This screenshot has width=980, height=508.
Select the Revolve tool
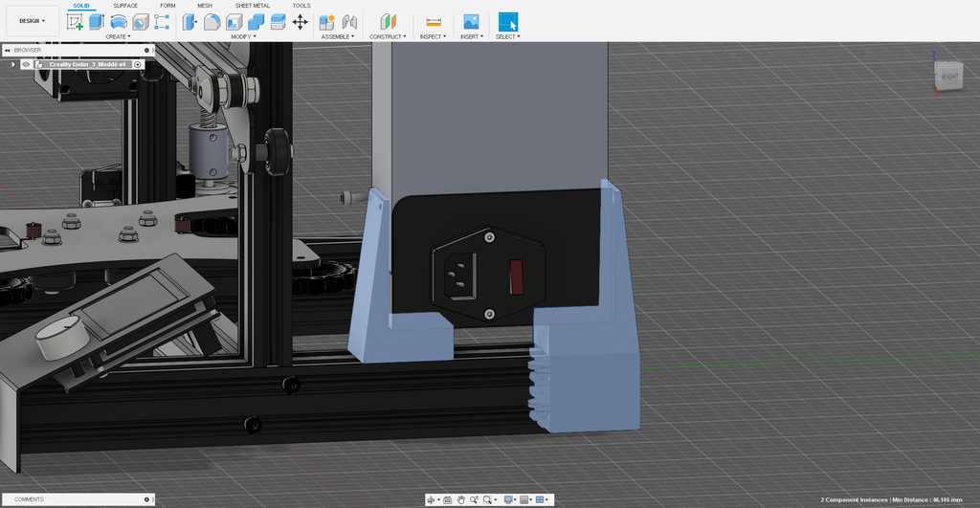119,21
